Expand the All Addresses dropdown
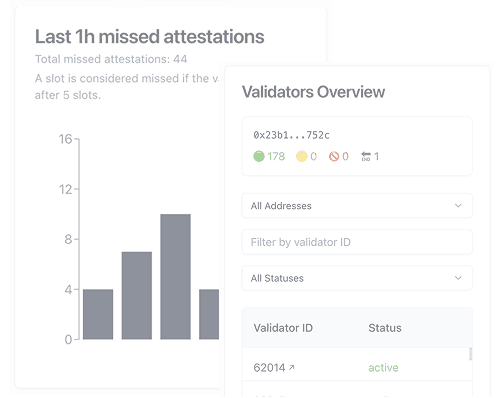This screenshot has width=500, height=398. 357,206
